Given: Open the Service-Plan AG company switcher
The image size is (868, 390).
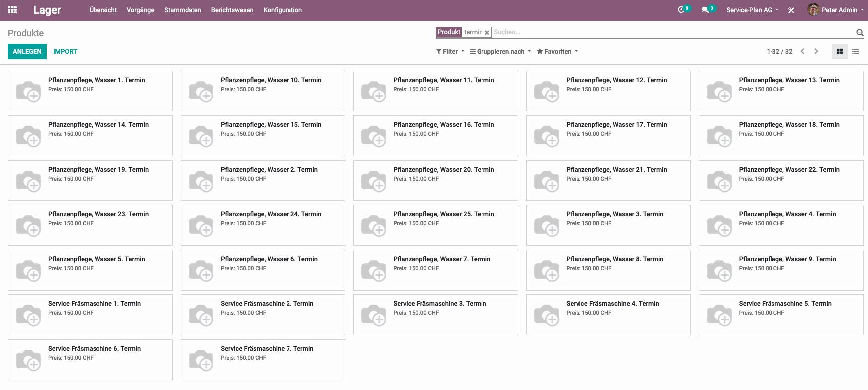Looking at the screenshot, I should [752, 10].
